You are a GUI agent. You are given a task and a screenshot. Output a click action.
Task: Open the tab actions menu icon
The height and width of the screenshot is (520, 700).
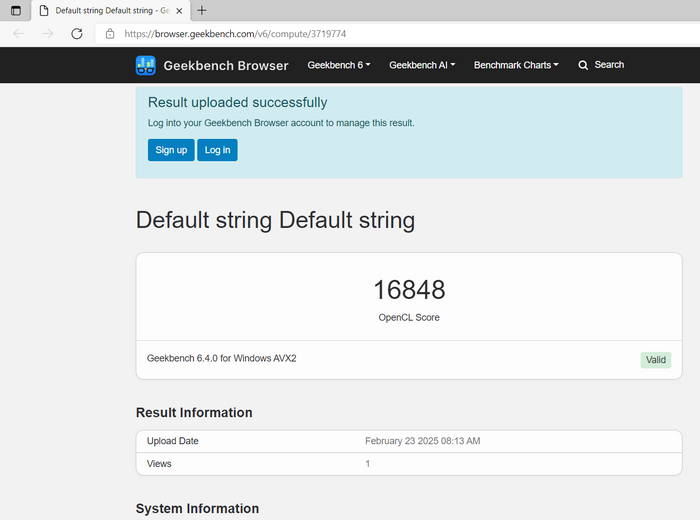(15, 10)
